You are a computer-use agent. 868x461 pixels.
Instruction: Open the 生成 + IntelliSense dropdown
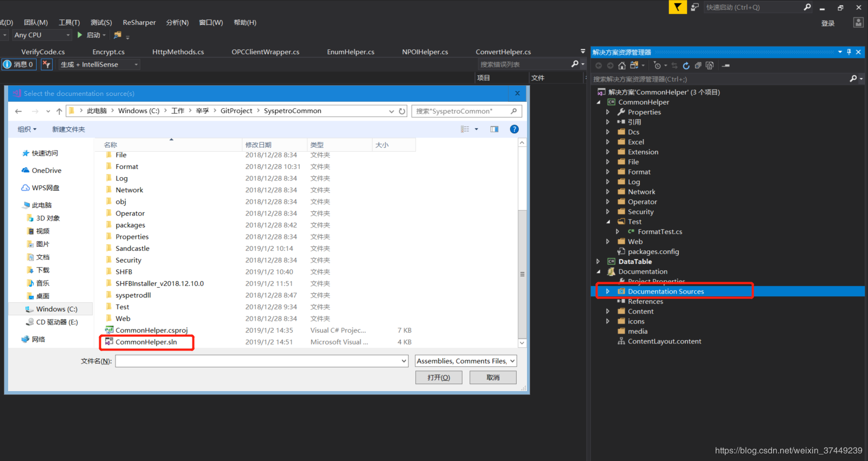[x=98, y=64]
